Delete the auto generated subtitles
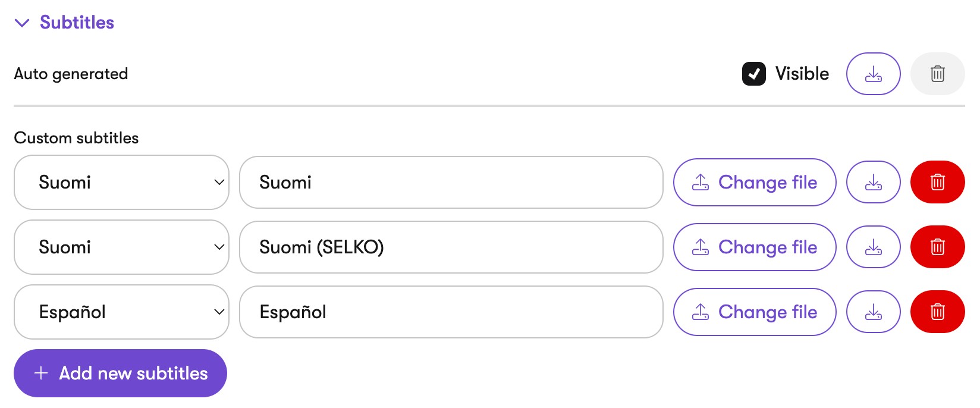This screenshot has height=408, width=980. tap(937, 74)
